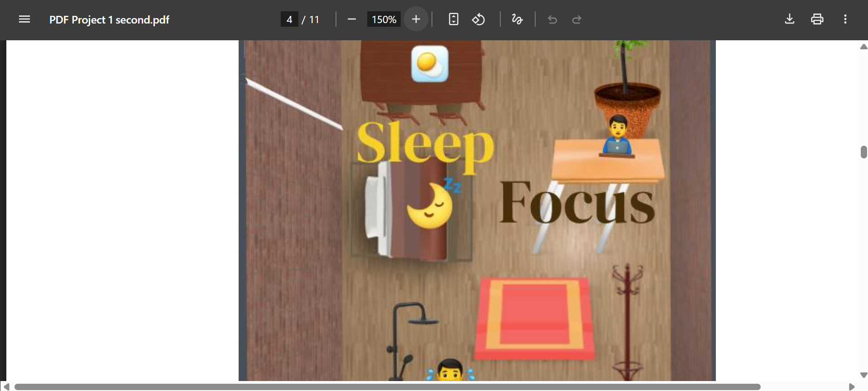This screenshot has width=868, height=391.
Task: Click the horizontal scrollbar left arrow
Action: (x=6, y=387)
